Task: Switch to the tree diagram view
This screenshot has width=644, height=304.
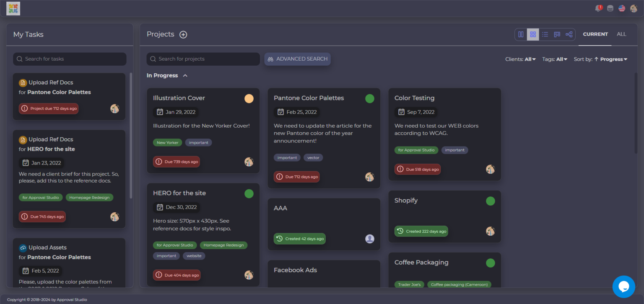Action: click(569, 34)
